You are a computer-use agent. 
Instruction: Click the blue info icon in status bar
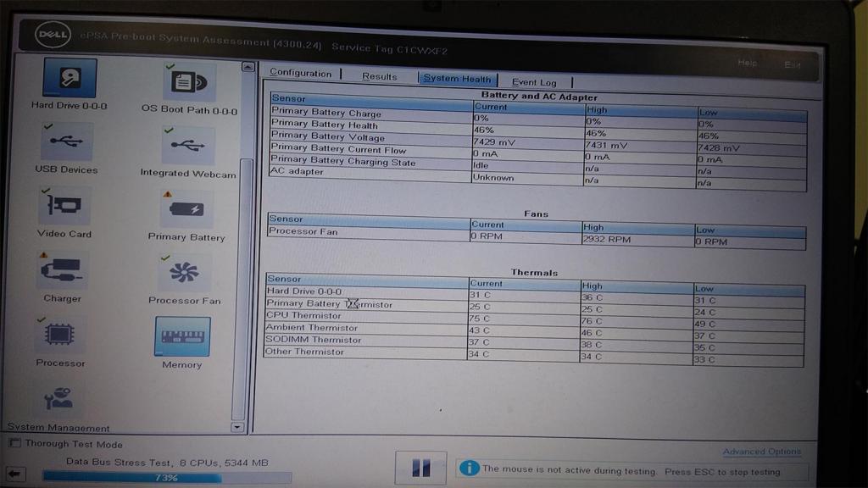[x=469, y=468]
